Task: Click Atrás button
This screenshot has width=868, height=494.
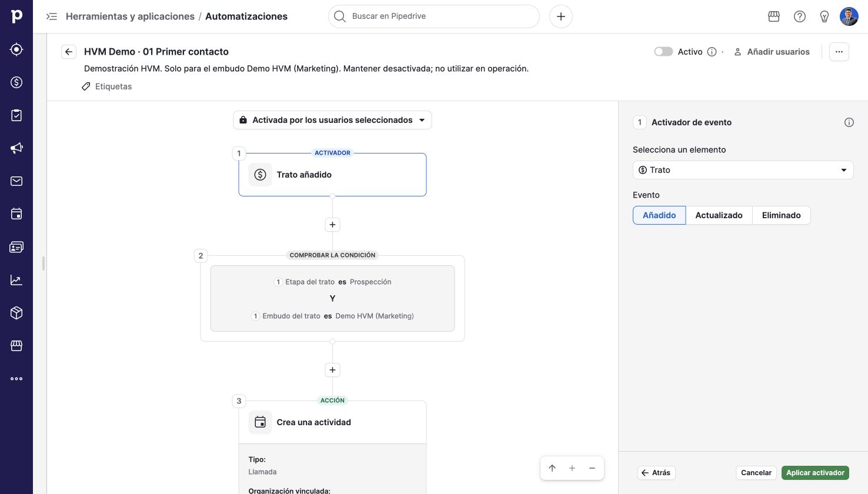Action: click(656, 473)
